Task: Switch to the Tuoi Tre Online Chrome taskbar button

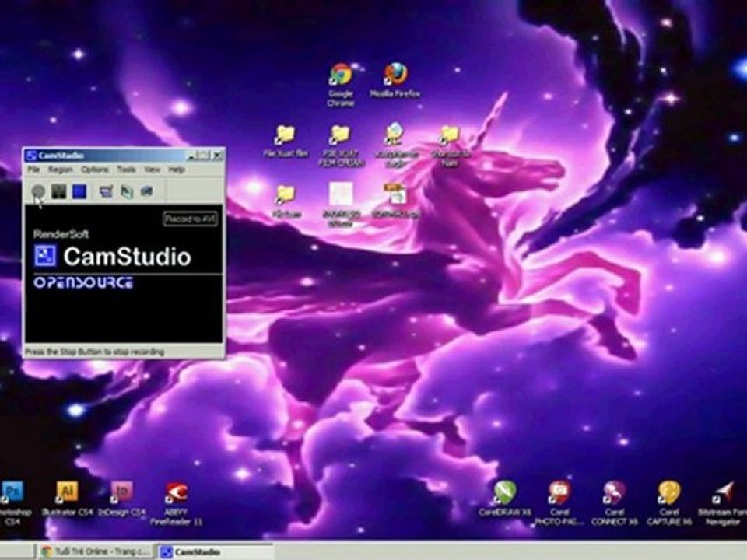Action: pos(95,551)
